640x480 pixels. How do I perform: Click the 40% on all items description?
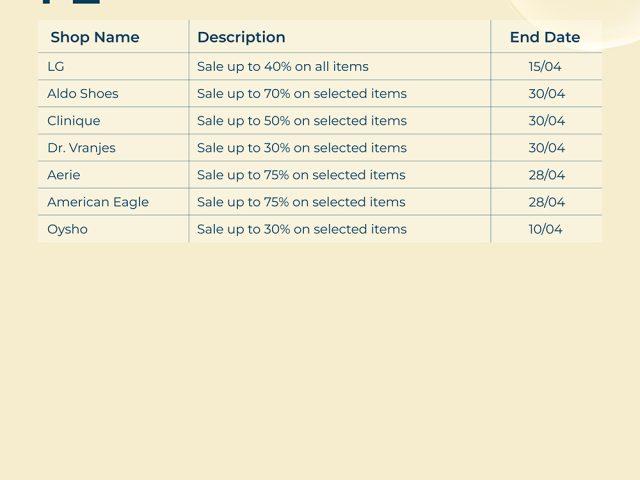click(283, 67)
